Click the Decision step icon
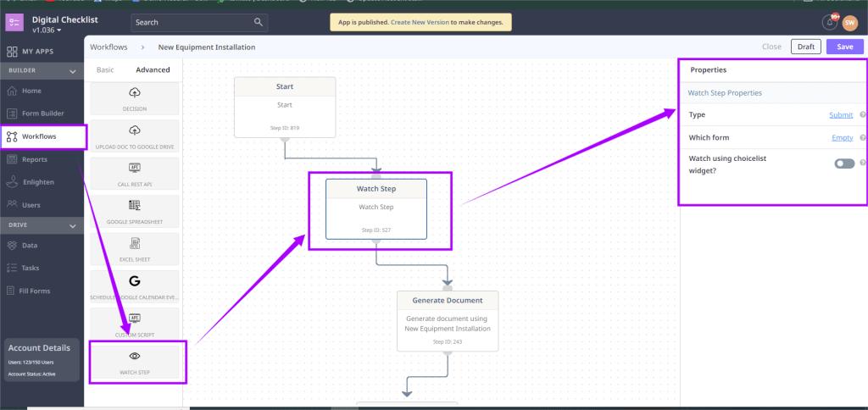Image resolution: width=868 pixels, height=410 pixels. [134, 92]
